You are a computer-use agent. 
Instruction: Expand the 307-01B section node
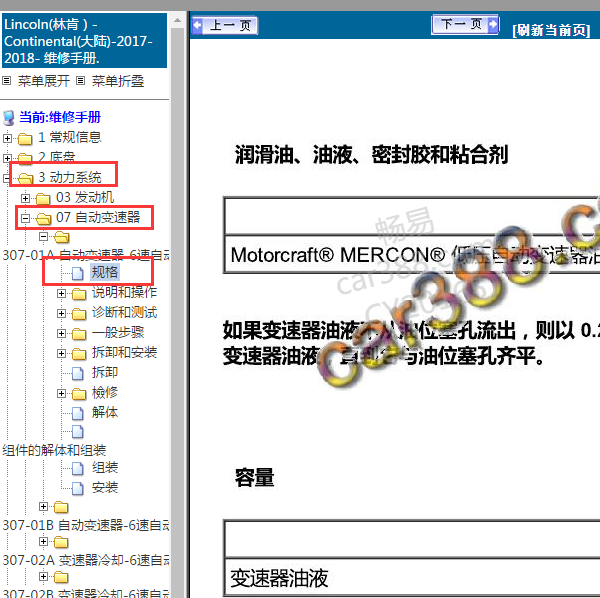[43, 507]
